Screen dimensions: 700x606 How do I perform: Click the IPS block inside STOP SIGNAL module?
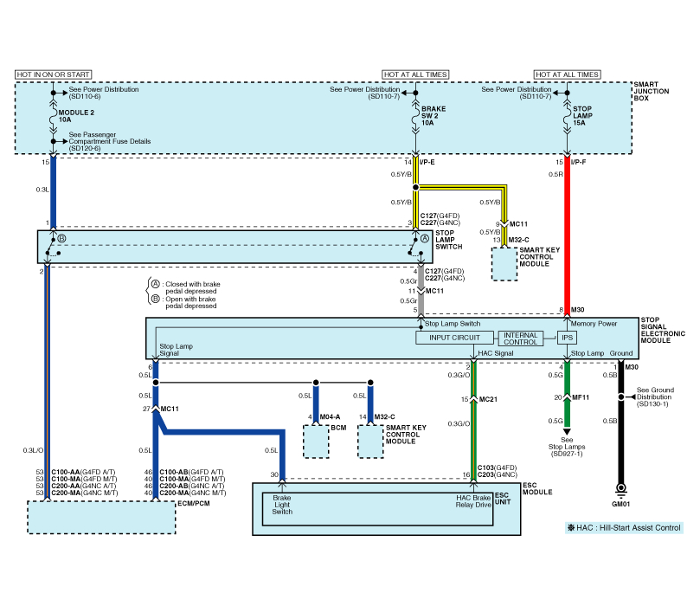[x=567, y=338]
